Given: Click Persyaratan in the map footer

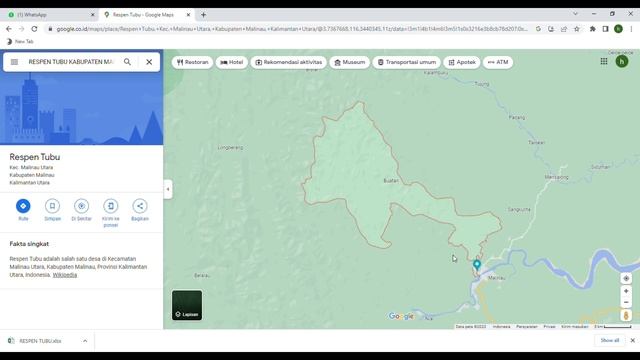Looking at the screenshot, I should [x=527, y=327].
